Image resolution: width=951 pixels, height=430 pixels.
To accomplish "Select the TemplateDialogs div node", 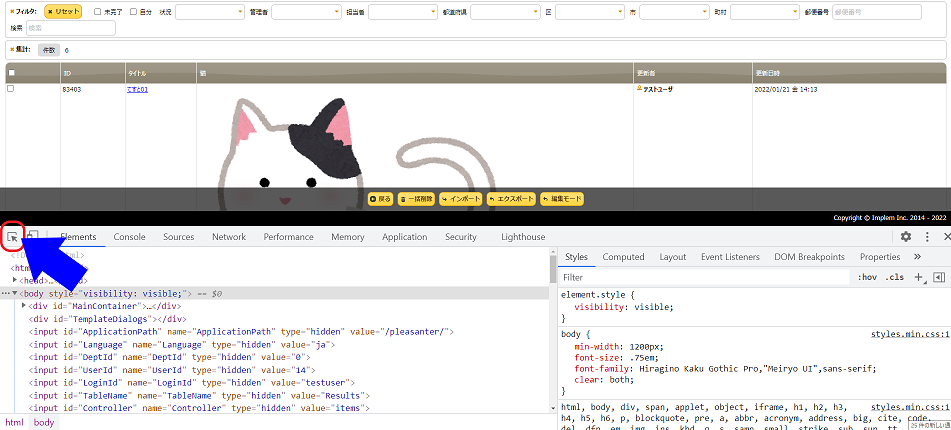I will click(107, 318).
